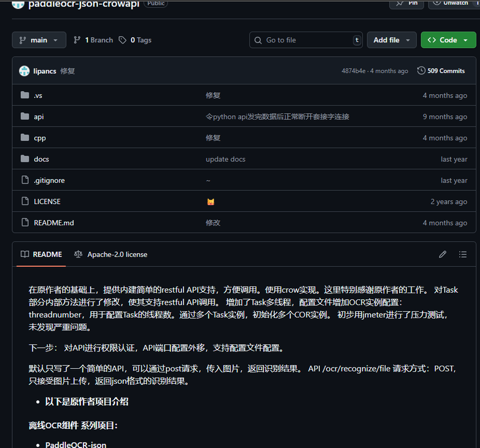The height and width of the screenshot is (448, 480).
Task: Click the lipancs user avatar
Action: [x=24, y=71]
